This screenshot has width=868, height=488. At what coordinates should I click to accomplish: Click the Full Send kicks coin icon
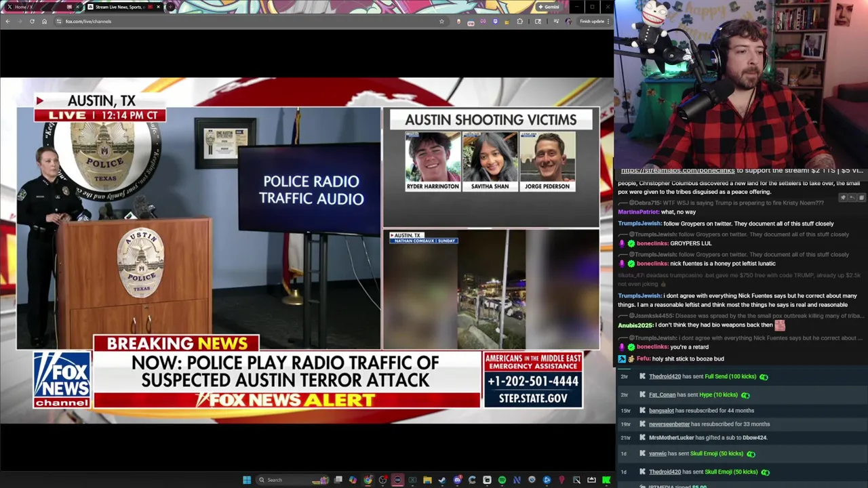click(764, 377)
